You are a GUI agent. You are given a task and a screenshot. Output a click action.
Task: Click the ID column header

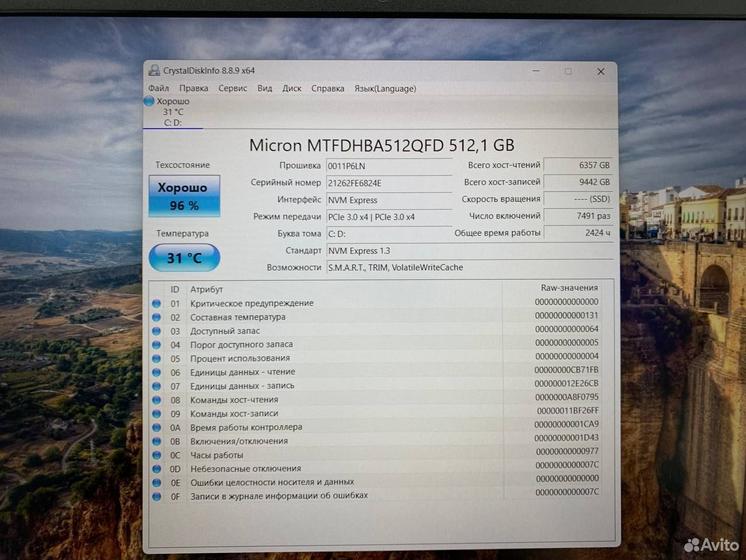[175, 289]
